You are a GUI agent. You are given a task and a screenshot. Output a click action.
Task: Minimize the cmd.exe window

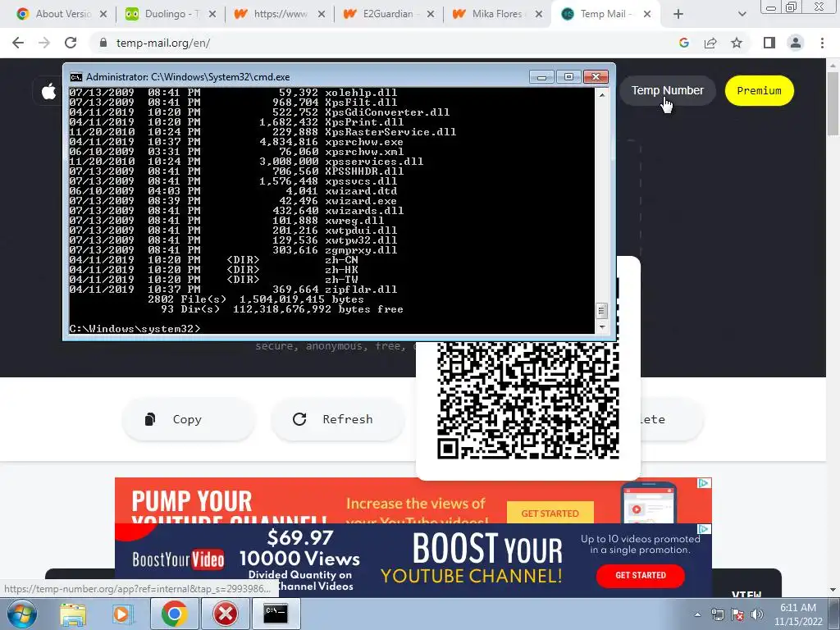point(541,77)
